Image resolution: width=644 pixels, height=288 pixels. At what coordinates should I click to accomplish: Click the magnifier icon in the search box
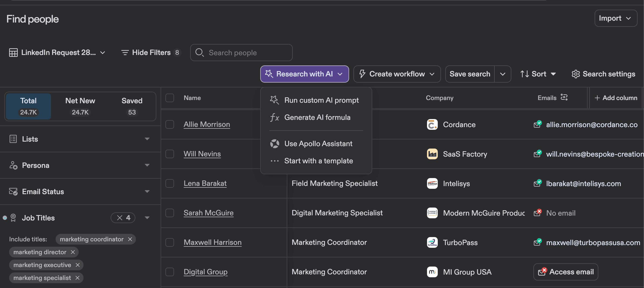(199, 53)
